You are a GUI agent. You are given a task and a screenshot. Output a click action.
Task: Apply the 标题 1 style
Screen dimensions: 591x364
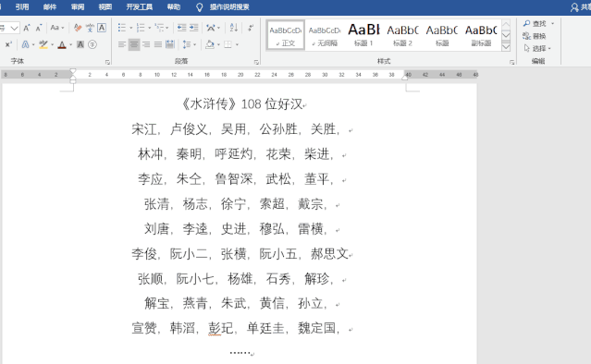pyautogui.click(x=363, y=35)
